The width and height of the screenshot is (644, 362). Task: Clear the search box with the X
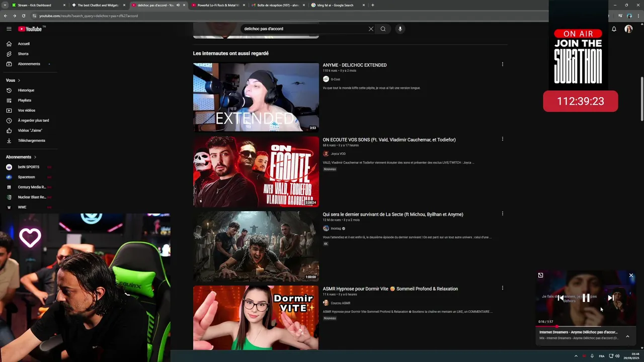[371, 29]
